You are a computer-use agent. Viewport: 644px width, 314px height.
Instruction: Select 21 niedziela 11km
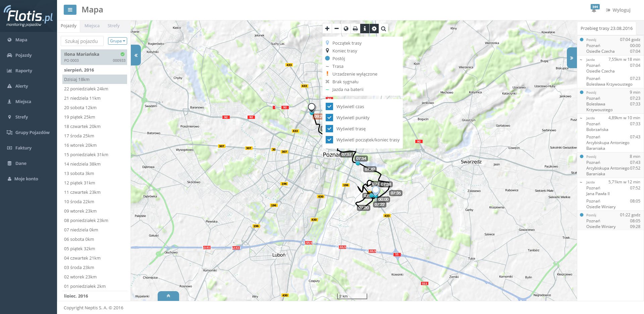95,98
